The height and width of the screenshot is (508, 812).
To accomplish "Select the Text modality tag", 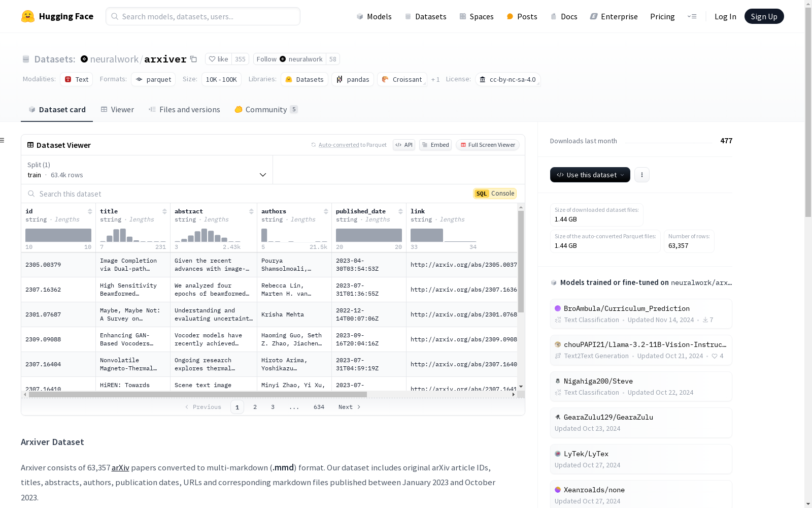I will click(x=77, y=79).
